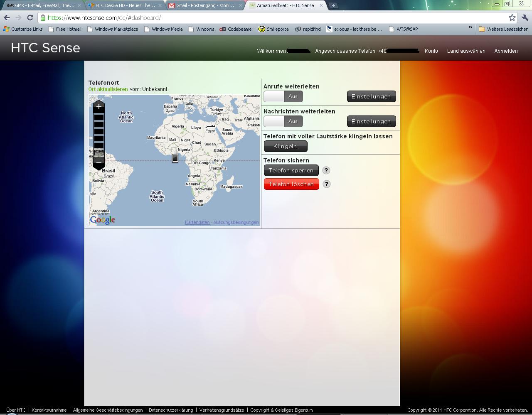Open the Smilieportal bookmark
The width and height of the screenshot is (532, 415).
(x=274, y=29)
